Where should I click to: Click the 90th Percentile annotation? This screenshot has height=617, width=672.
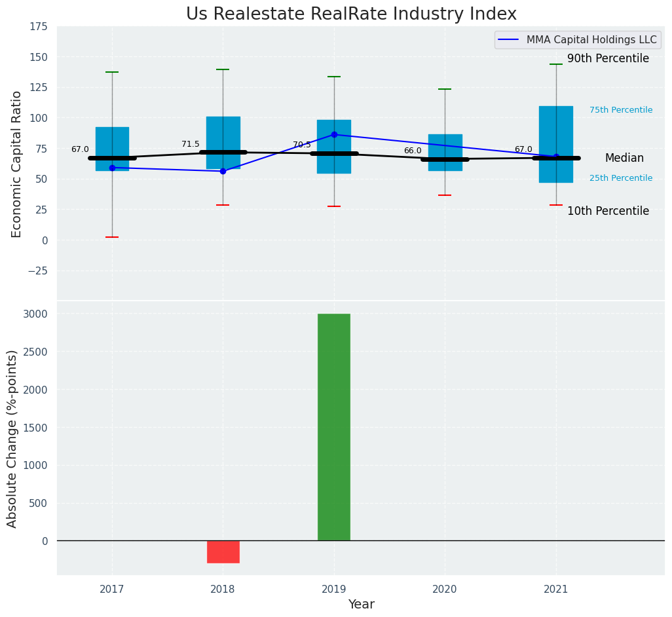click(x=608, y=59)
